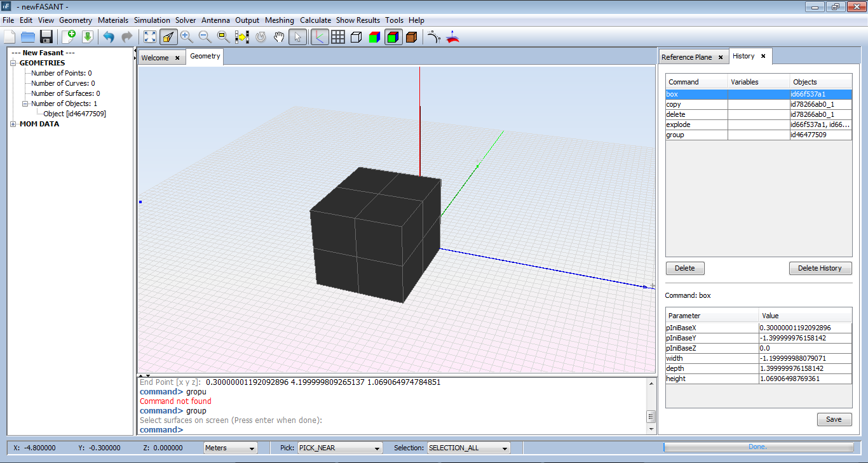
Task: Click the Zoom Out magnifier icon
Action: [205, 37]
